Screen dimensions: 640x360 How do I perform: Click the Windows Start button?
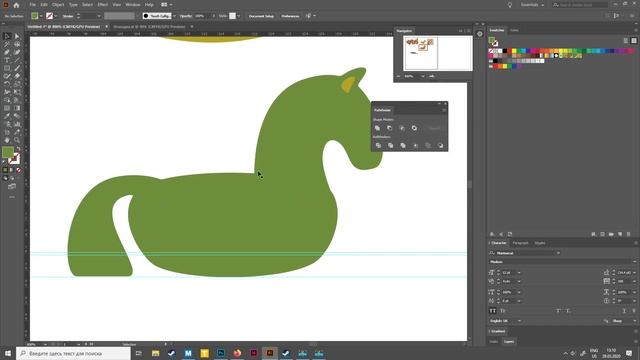click(x=7, y=353)
